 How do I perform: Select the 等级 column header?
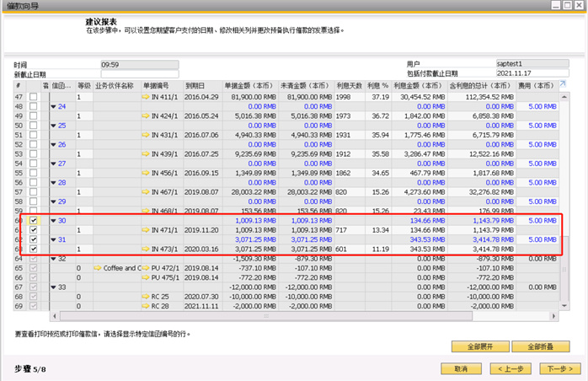click(84, 86)
